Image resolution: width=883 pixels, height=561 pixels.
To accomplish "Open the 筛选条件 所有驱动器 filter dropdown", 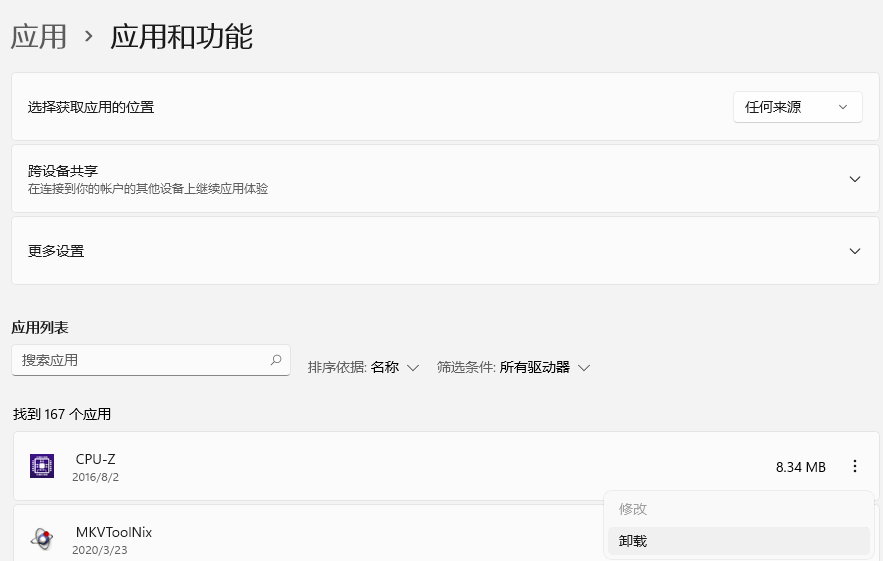I will click(x=513, y=367).
